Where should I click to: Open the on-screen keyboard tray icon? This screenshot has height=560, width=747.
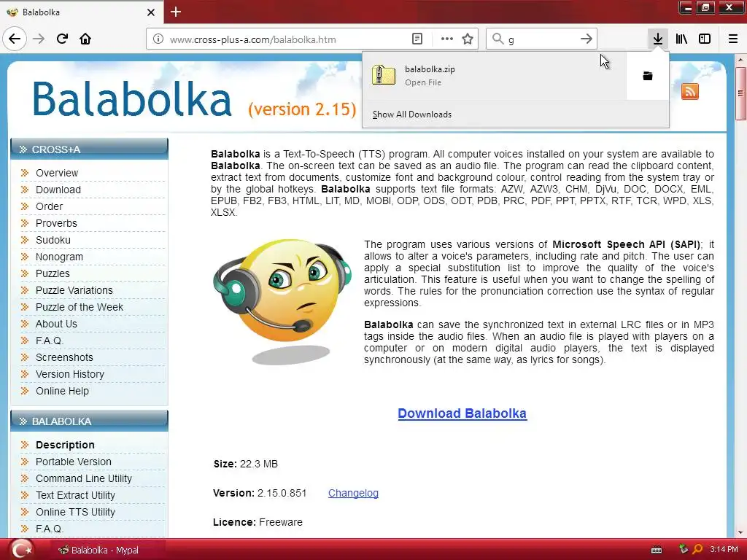657,551
